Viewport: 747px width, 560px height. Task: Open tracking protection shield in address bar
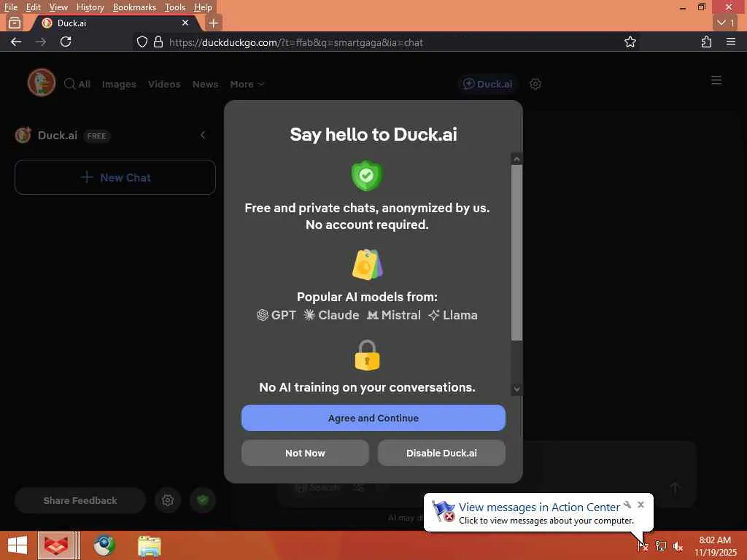click(x=142, y=42)
